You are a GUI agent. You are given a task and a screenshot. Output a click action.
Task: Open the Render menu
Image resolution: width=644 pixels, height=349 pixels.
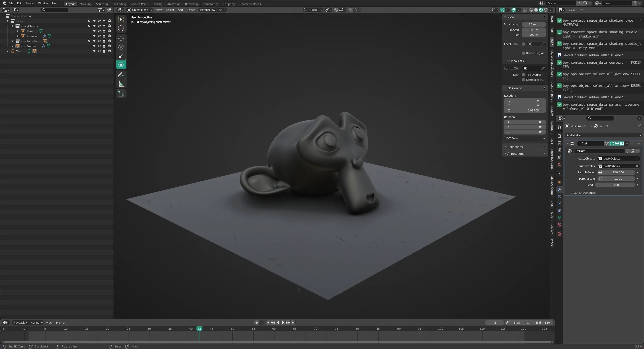pos(30,3)
